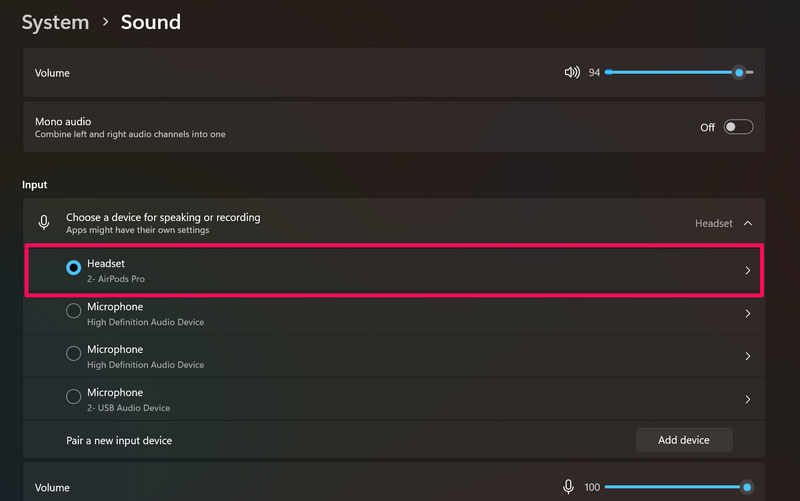800x501 pixels.
Task: Open second High Definition Microphone properties arrow
Action: point(748,356)
